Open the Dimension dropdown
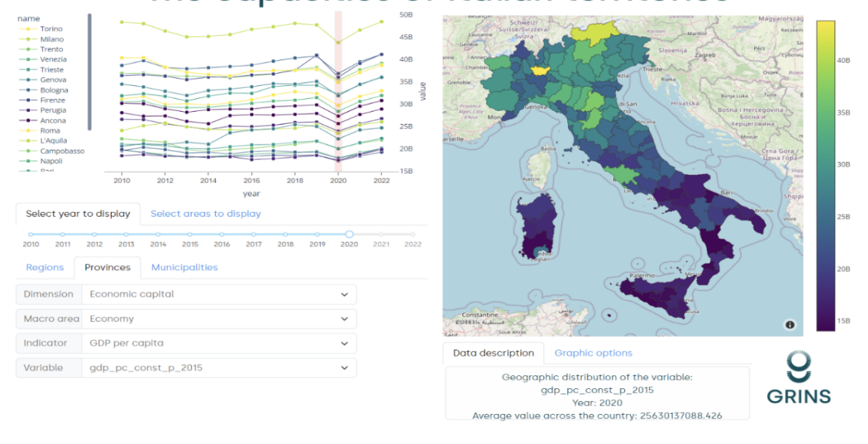 (218, 294)
